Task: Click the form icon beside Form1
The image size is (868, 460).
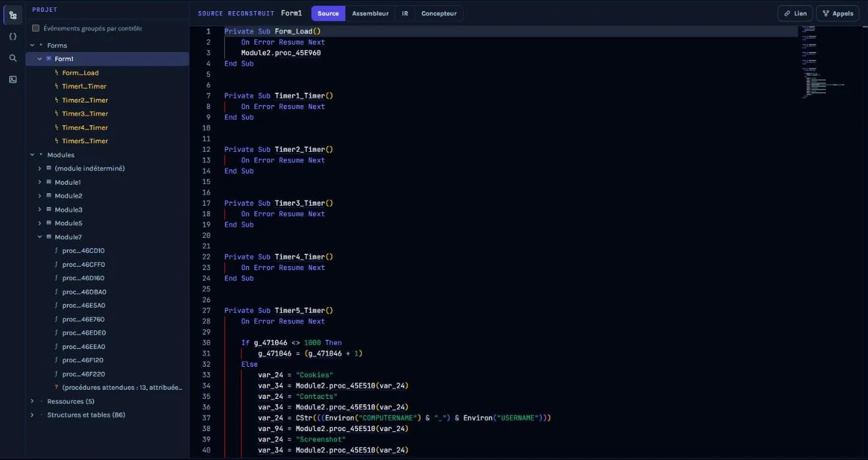Action: [49, 59]
